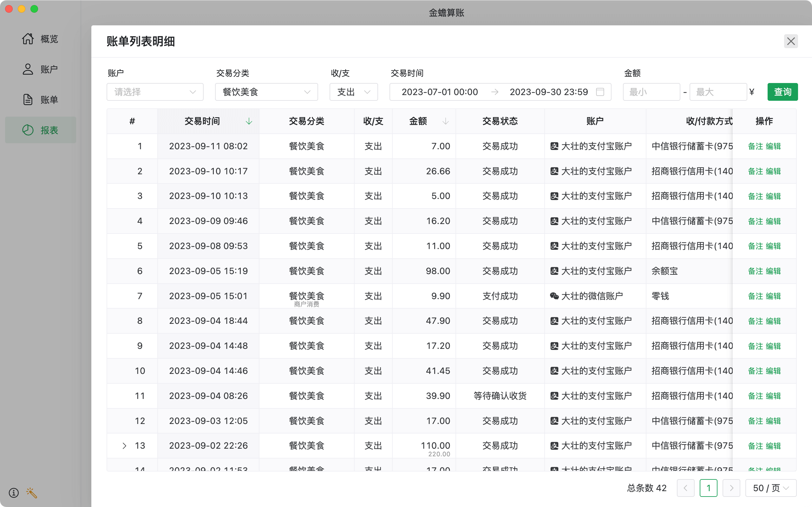Click the info circle icon at bottom left
Viewport: 812px width, 507px height.
14,492
